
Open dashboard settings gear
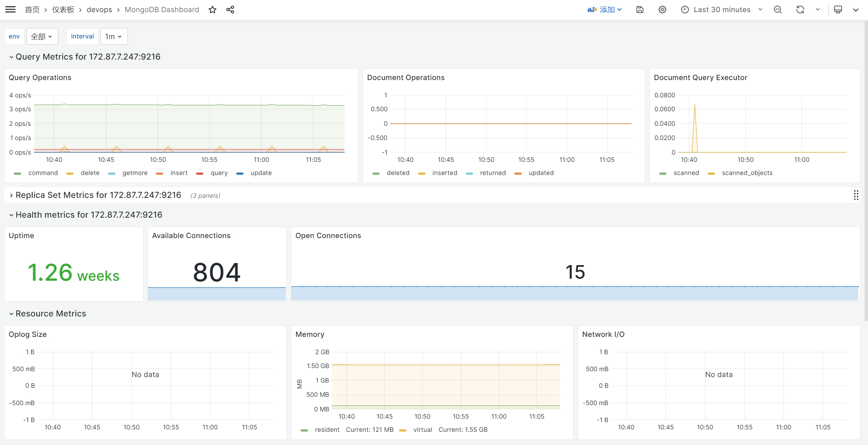[x=662, y=9]
